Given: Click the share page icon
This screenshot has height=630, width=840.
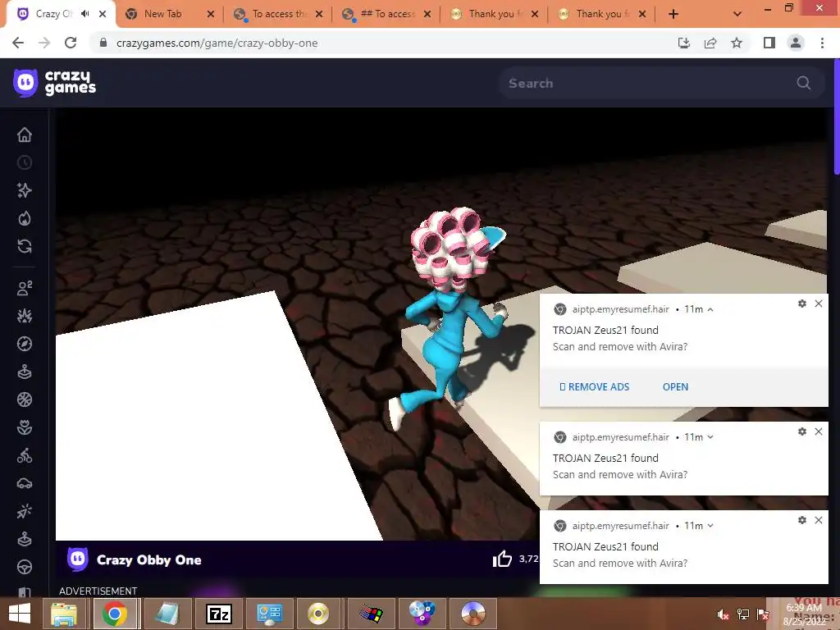Looking at the screenshot, I should click(x=710, y=43).
